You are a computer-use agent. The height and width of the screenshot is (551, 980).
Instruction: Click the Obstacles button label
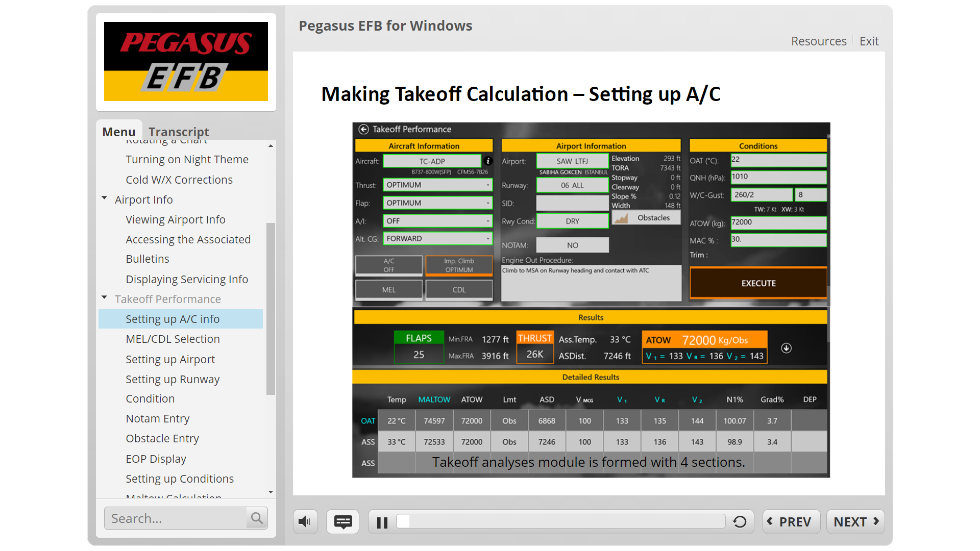[x=653, y=218]
